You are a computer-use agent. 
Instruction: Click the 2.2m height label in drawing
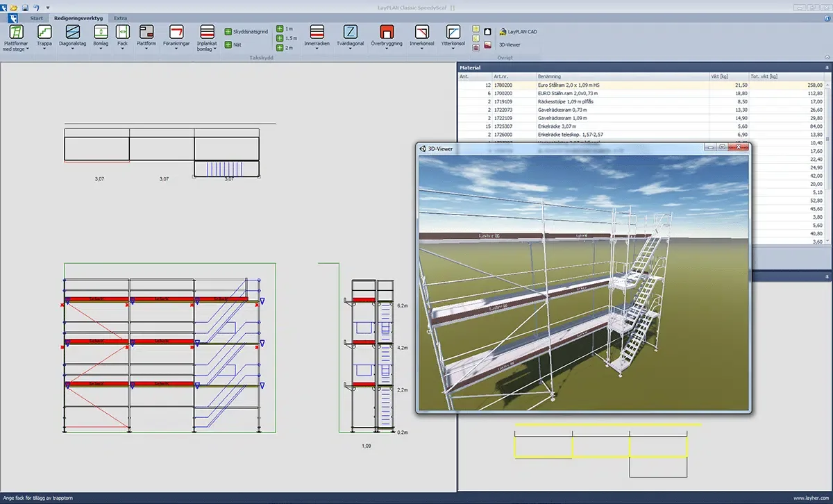tap(403, 390)
